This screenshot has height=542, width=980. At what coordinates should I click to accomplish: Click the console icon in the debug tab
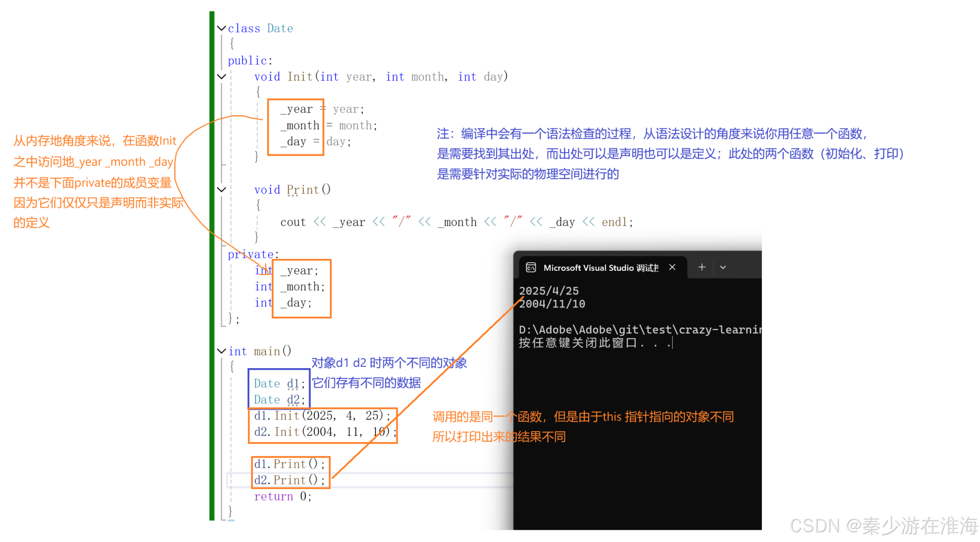pos(531,268)
